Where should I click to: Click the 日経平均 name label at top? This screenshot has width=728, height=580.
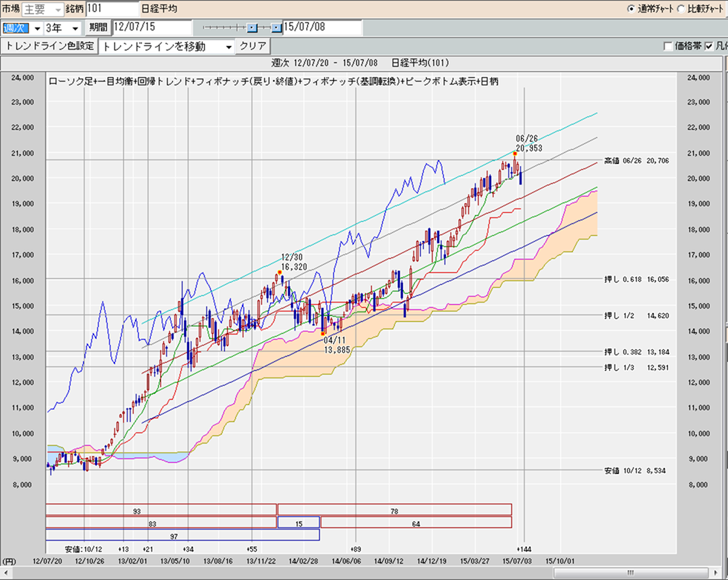coord(160,9)
